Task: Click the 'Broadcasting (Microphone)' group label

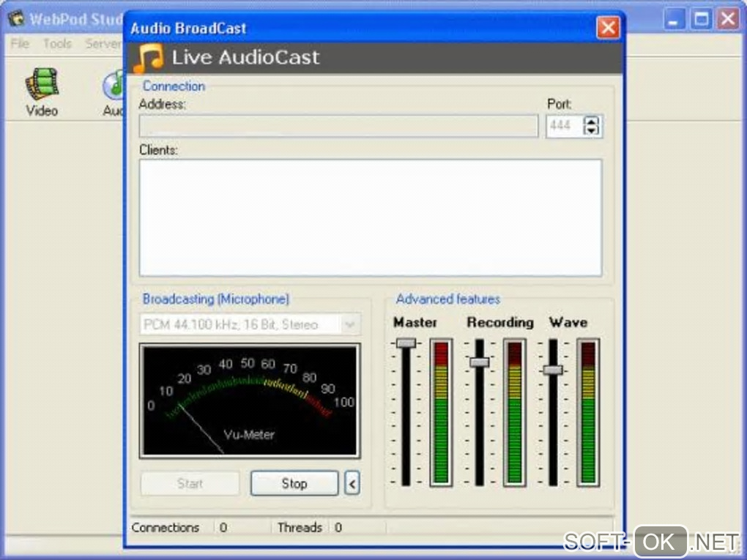Action: point(216,299)
